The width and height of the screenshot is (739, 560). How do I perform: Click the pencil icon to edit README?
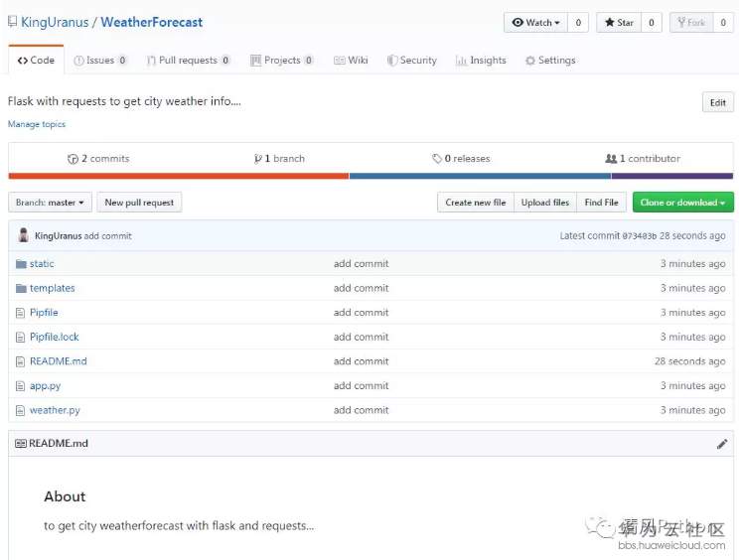pos(722,444)
